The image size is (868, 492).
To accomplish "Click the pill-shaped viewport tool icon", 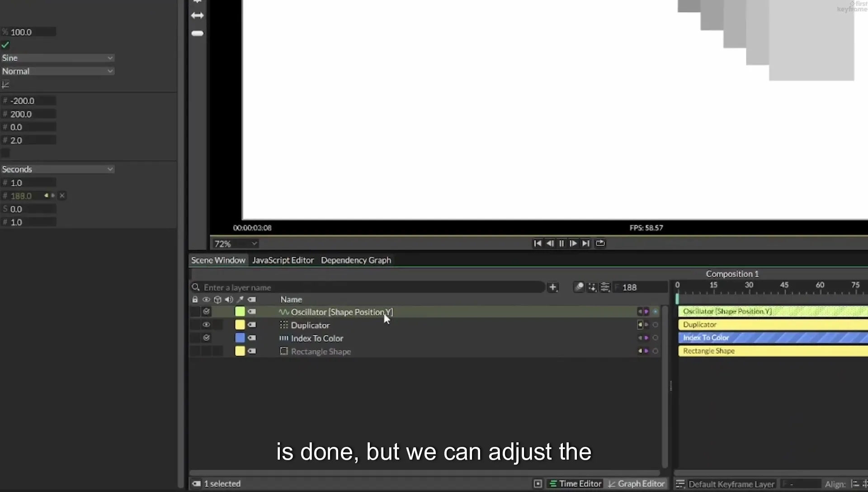I will (198, 33).
